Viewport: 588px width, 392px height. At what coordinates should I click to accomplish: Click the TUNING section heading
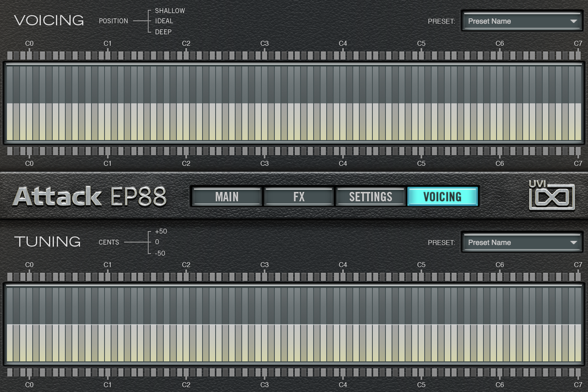47,242
